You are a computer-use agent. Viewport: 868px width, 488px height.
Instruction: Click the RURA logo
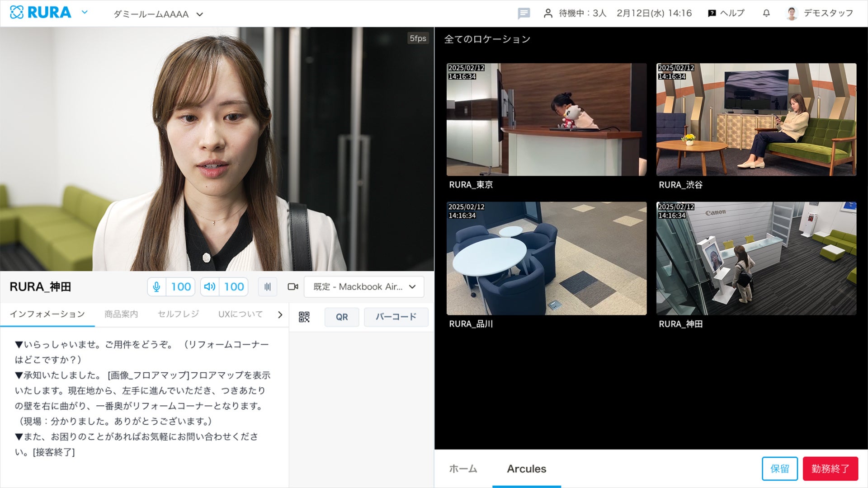(x=41, y=13)
